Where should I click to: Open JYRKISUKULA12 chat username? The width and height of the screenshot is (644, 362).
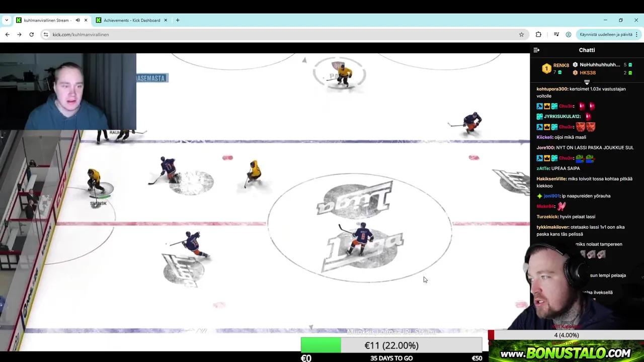(562, 117)
